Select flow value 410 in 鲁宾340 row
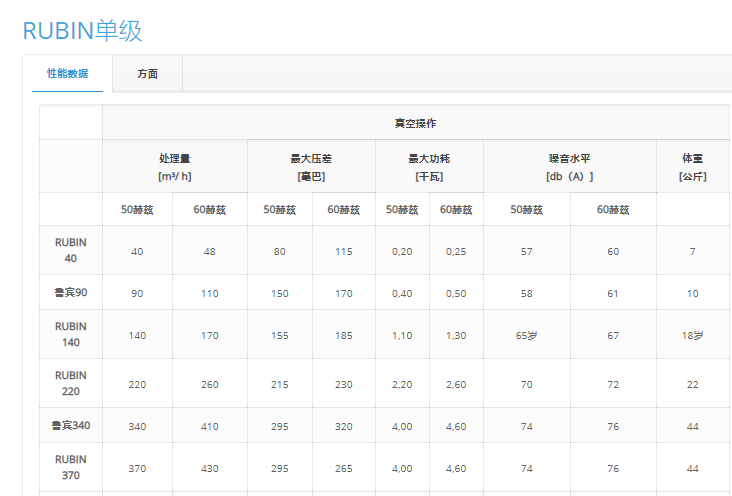This screenshot has width=732, height=496. click(x=210, y=427)
